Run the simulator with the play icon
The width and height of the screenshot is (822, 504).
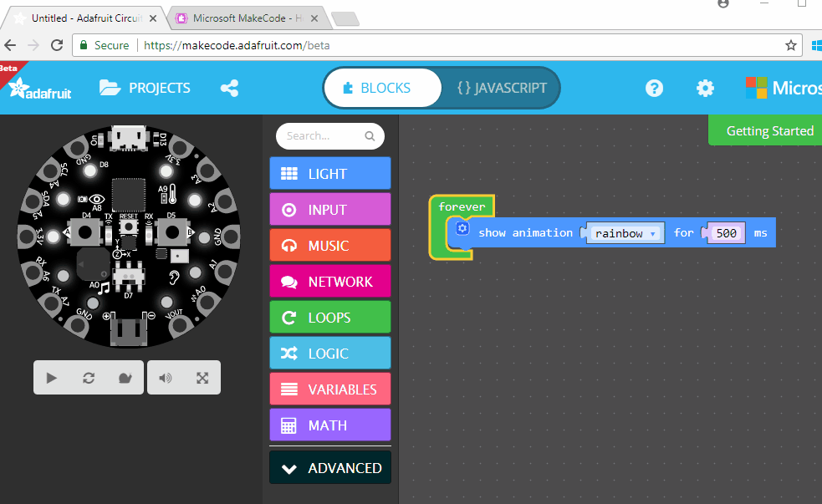(x=51, y=377)
